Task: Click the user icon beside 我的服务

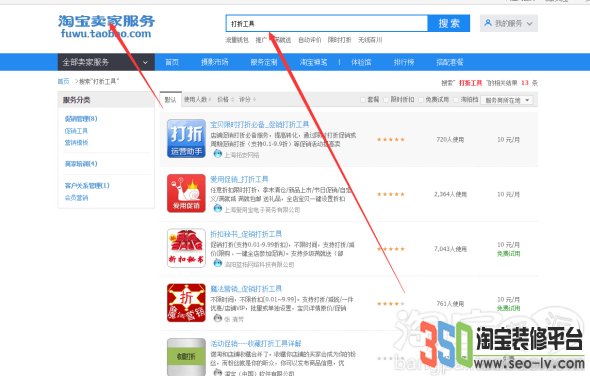Action: coord(488,23)
